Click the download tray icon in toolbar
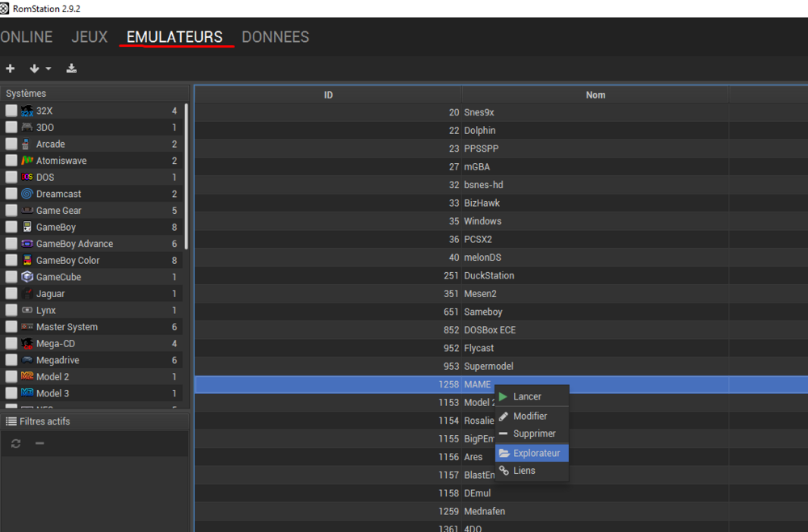808x532 pixels. pos(72,69)
